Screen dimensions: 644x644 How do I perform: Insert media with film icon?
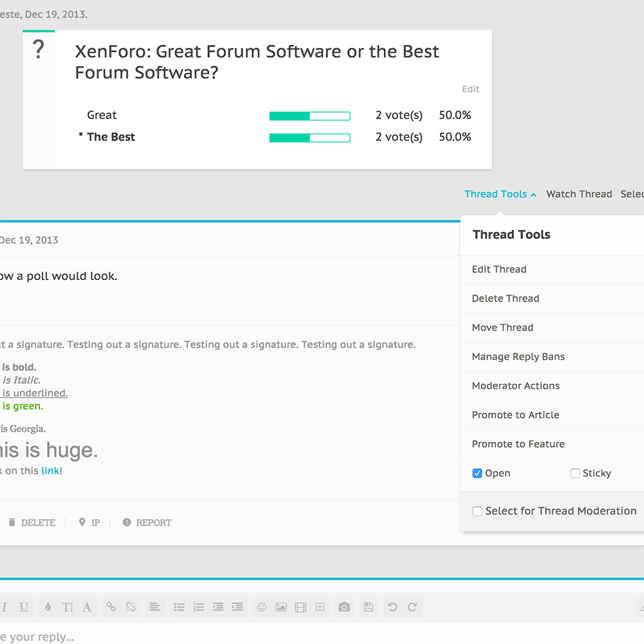pos(301,607)
